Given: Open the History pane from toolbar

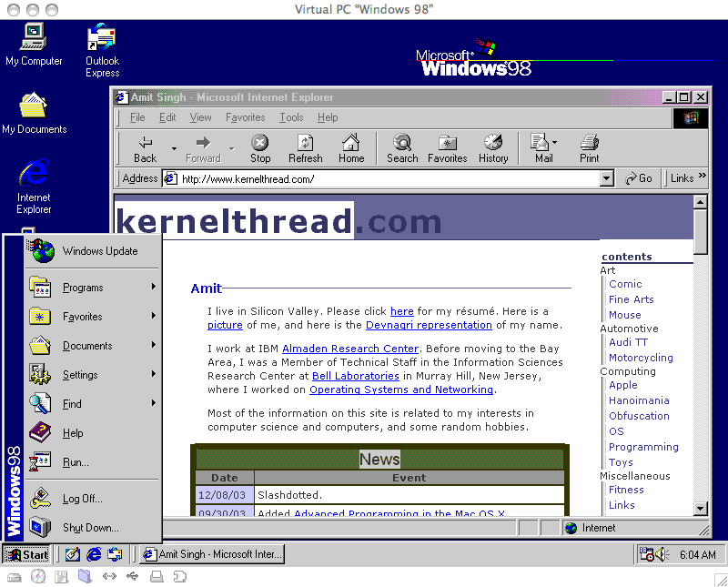Looking at the screenshot, I should (493, 148).
